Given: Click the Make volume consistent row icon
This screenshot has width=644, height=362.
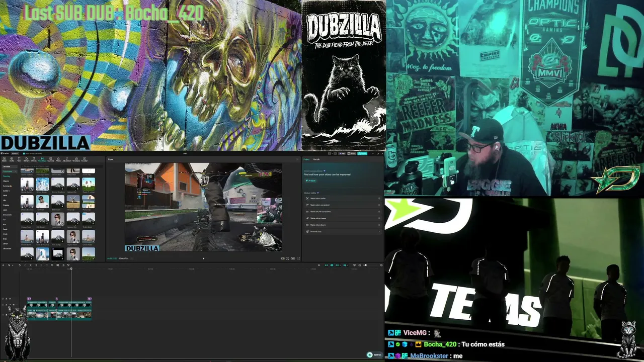Looking at the screenshot, I should (x=307, y=212).
